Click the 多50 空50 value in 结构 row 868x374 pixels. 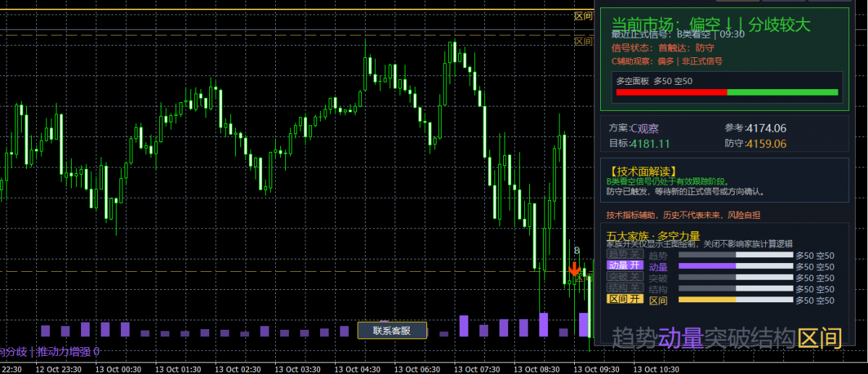[x=815, y=288]
